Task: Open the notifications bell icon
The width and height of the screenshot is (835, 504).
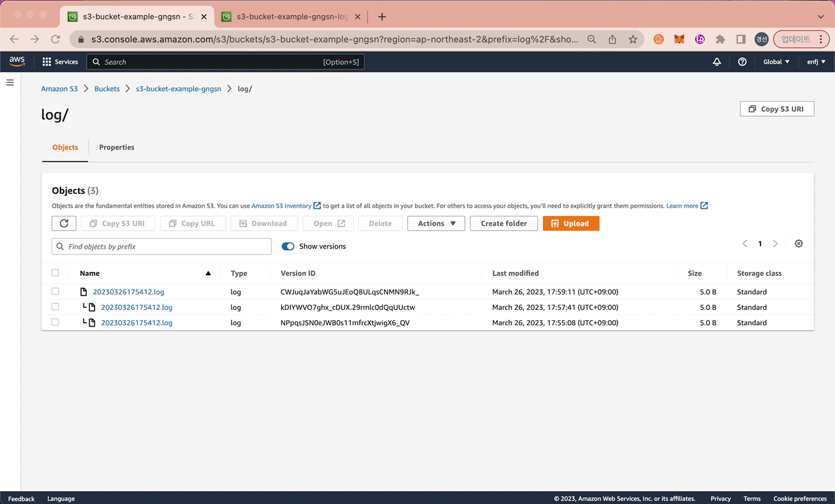Action: (717, 62)
